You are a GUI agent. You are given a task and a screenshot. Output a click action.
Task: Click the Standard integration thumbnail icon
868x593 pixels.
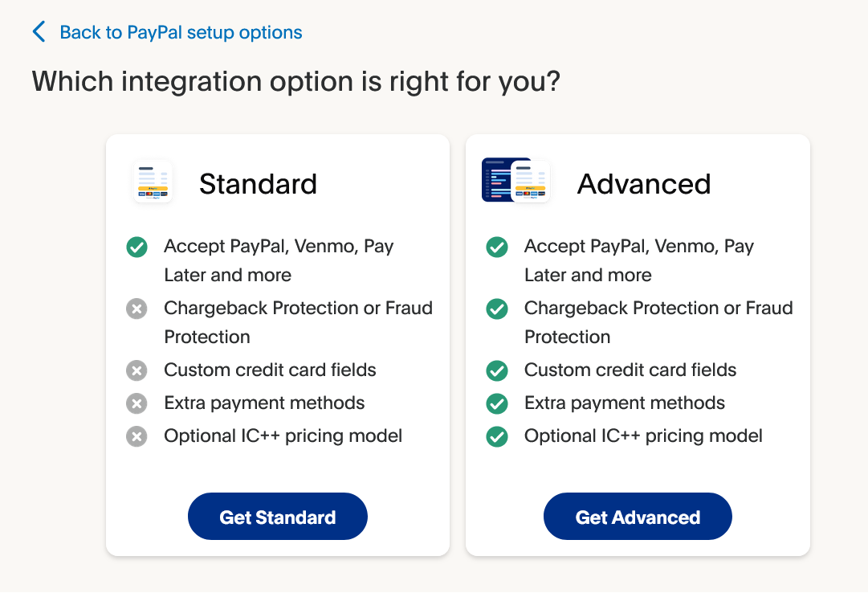(153, 182)
